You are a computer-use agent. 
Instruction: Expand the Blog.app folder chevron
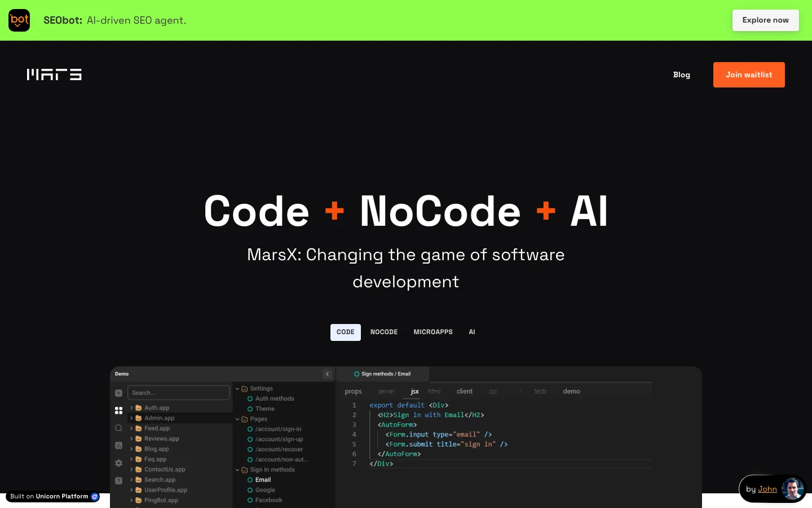[131, 449]
